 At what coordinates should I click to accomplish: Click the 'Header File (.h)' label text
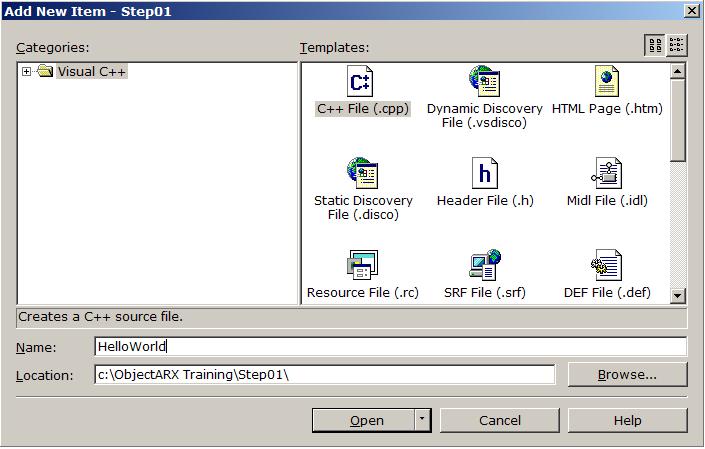[x=485, y=200]
